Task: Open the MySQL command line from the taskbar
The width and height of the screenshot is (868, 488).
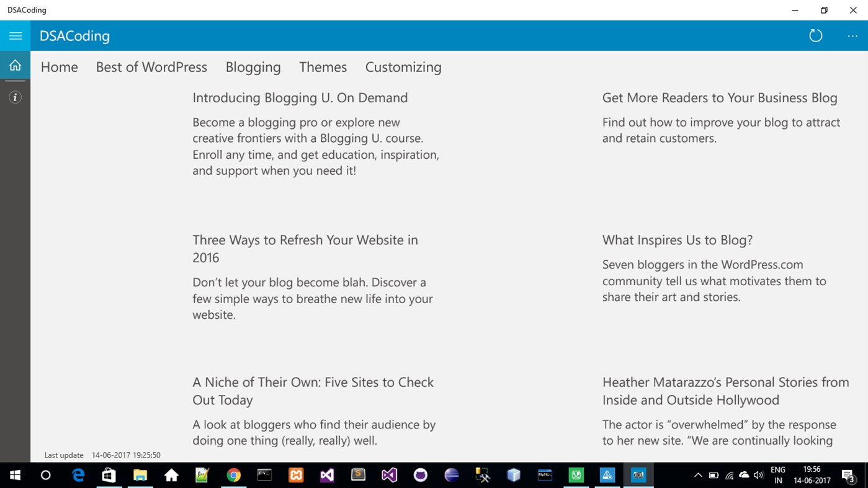Action: point(545,476)
